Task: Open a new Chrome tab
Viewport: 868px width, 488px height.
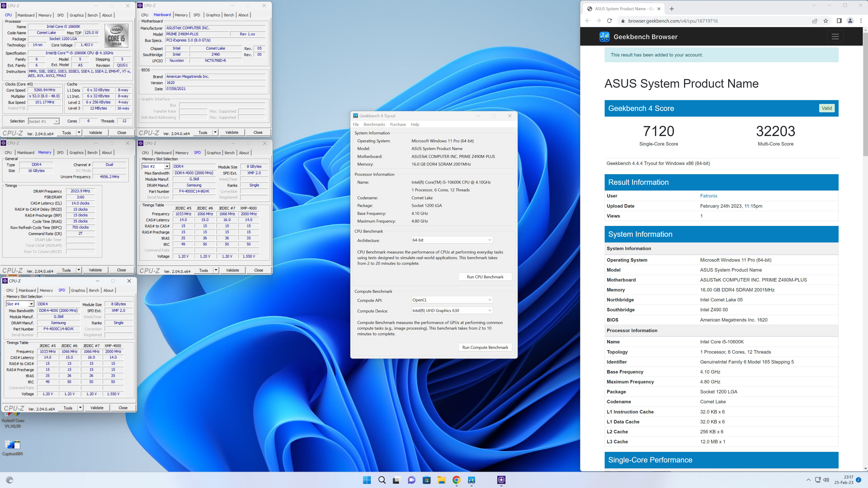Action: pyautogui.click(x=672, y=9)
